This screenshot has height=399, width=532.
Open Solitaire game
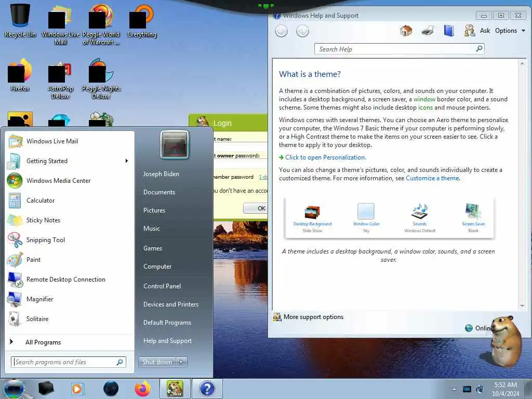click(70, 318)
